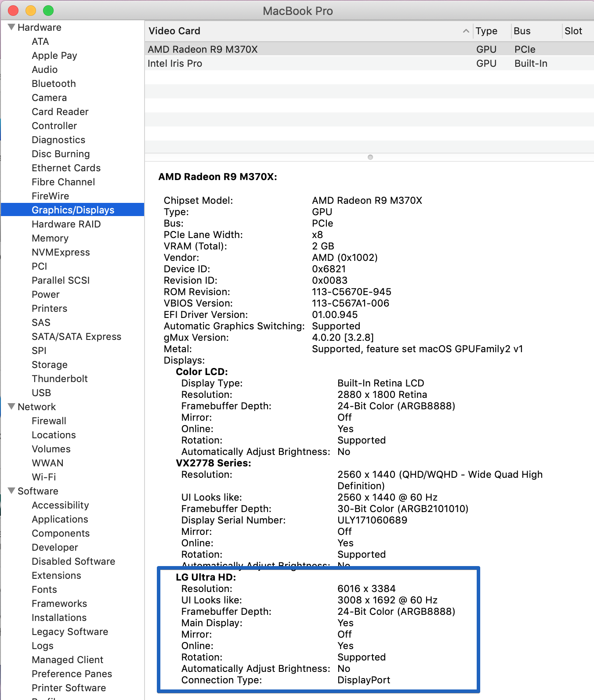594x700 pixels.
Task: Open the Audio sidebar item
Action: 45,69
